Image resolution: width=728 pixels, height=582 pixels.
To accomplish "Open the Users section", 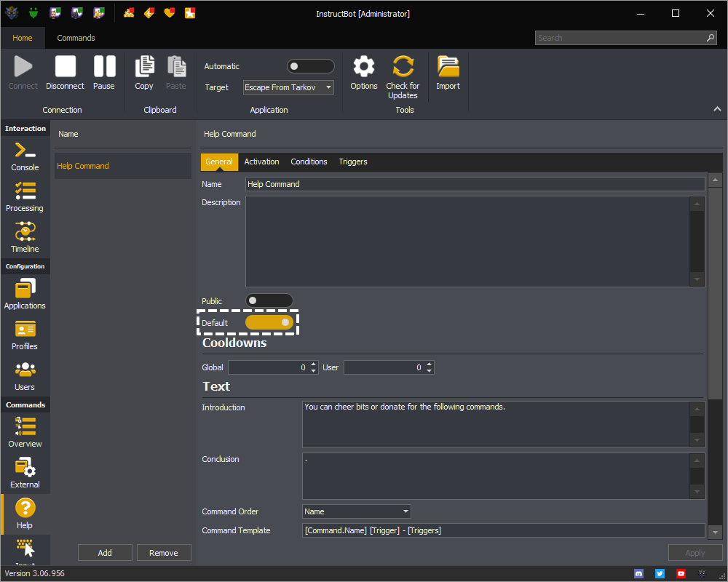I will 25,376.
